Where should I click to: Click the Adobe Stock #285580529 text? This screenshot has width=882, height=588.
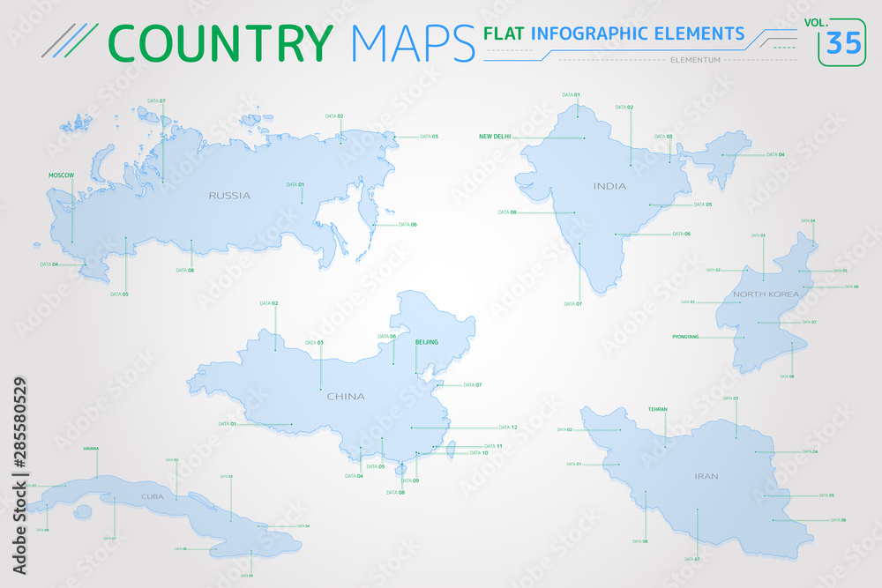[x=19, y=475]
